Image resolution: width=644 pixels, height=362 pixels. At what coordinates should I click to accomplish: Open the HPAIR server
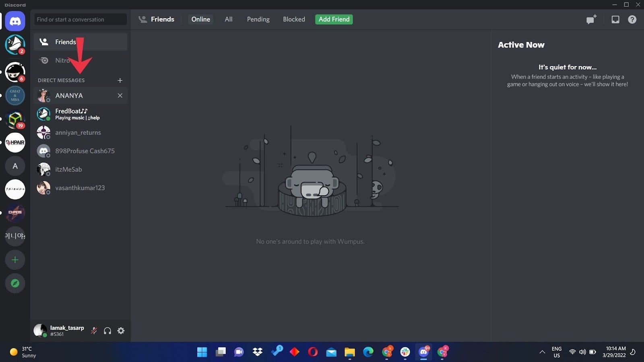point(15,142)
